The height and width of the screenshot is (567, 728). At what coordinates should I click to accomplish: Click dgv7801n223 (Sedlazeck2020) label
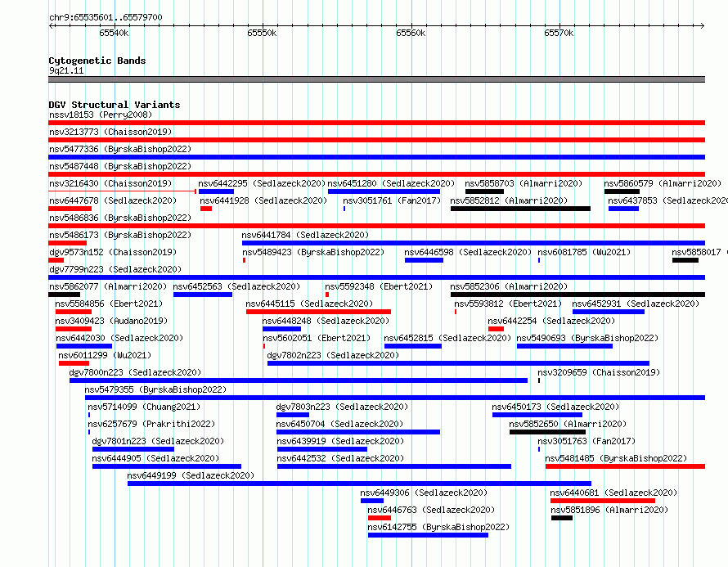click(x=158, y=441)
